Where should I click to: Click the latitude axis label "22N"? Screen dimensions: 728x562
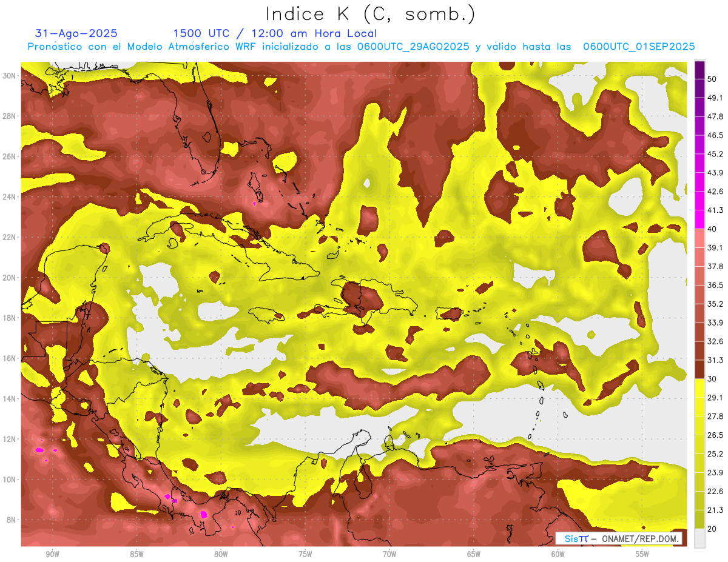tap(10, 237)
